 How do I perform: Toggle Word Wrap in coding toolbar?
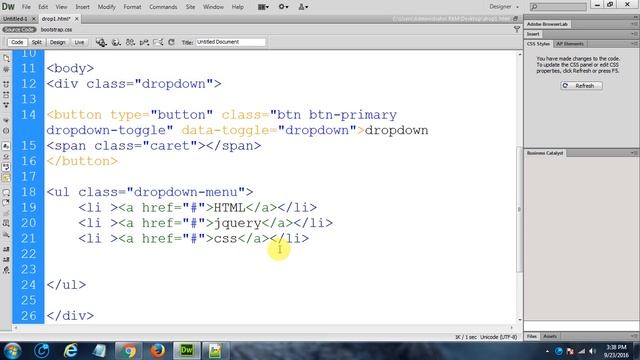click(x=6, y=167)
